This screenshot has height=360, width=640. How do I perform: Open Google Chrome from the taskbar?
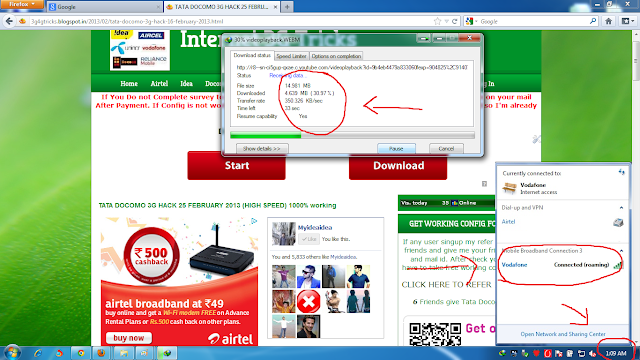click(x=81, y=353)
